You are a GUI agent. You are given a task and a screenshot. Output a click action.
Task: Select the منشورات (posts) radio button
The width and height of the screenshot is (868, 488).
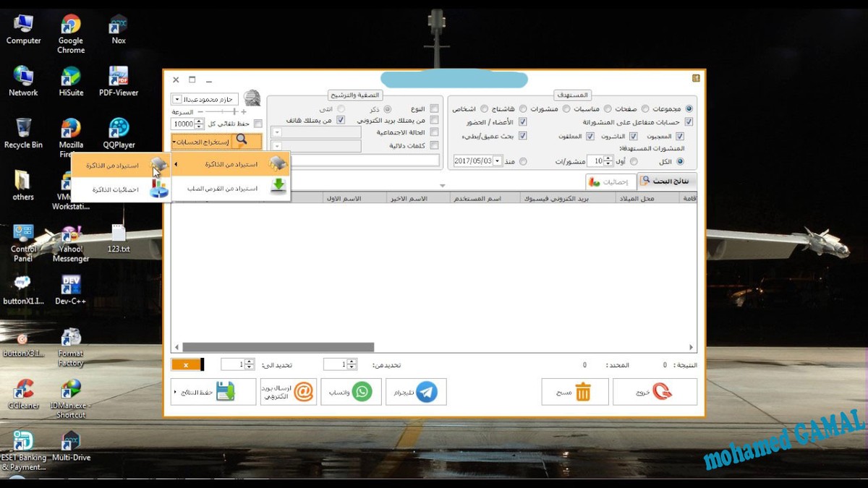(x=566, y=108)
